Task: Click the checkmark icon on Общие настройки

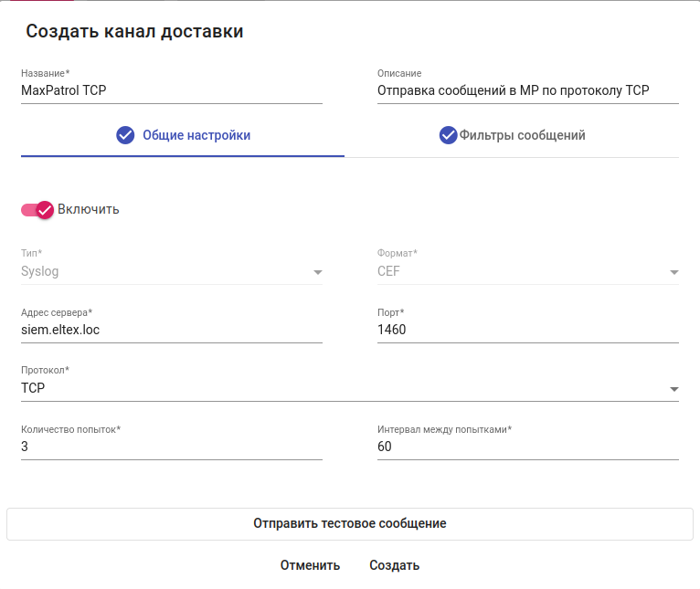Action: 125,135
